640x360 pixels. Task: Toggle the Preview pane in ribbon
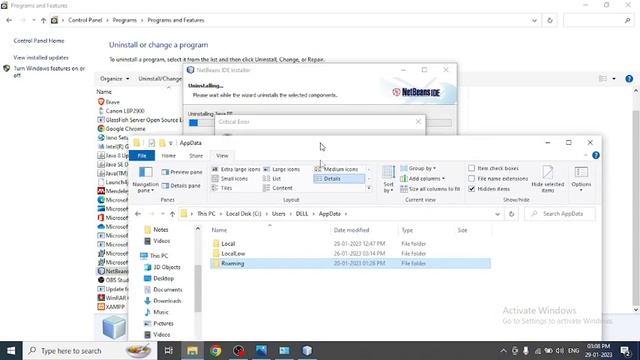click(182, 172)
